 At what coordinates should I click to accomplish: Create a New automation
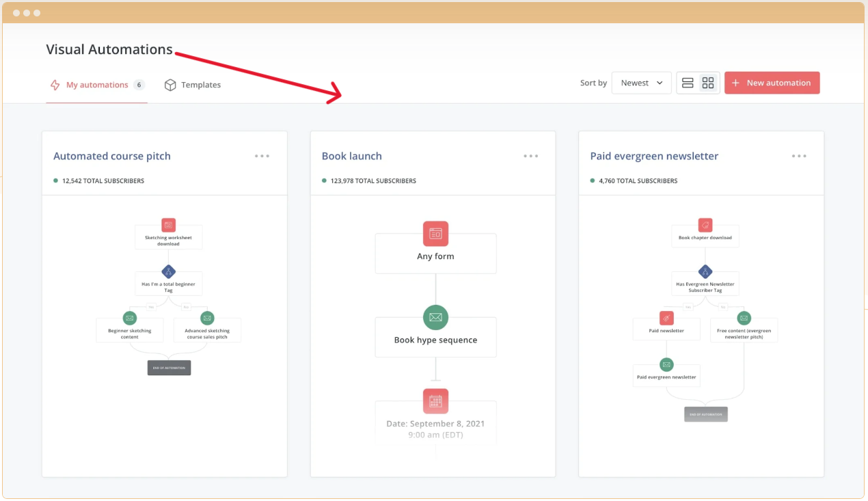pos(772,83)
